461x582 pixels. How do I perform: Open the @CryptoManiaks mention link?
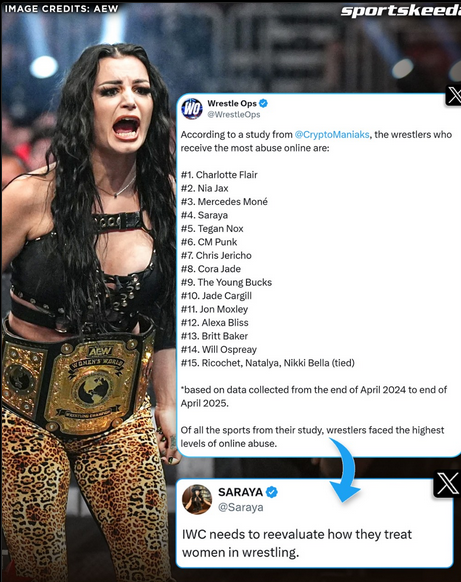(x=332, y=134)
